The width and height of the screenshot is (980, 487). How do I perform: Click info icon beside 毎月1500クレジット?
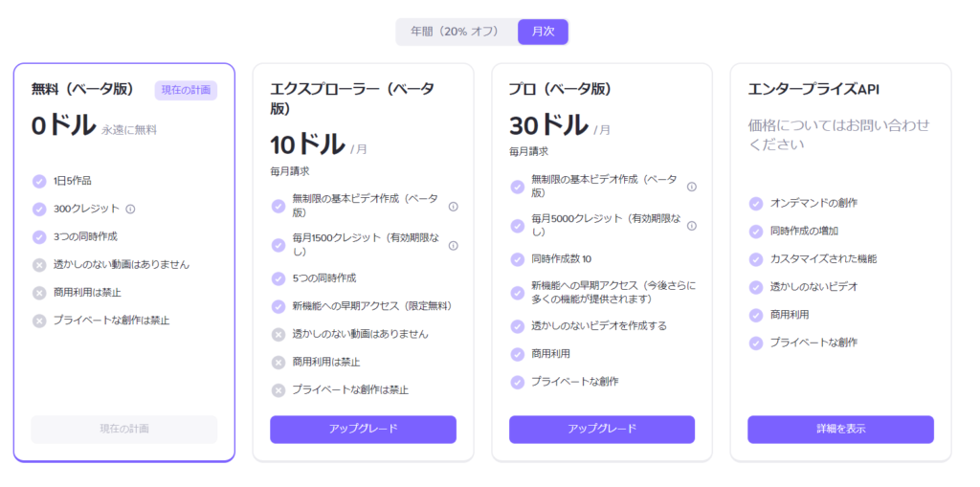(453, 246)
